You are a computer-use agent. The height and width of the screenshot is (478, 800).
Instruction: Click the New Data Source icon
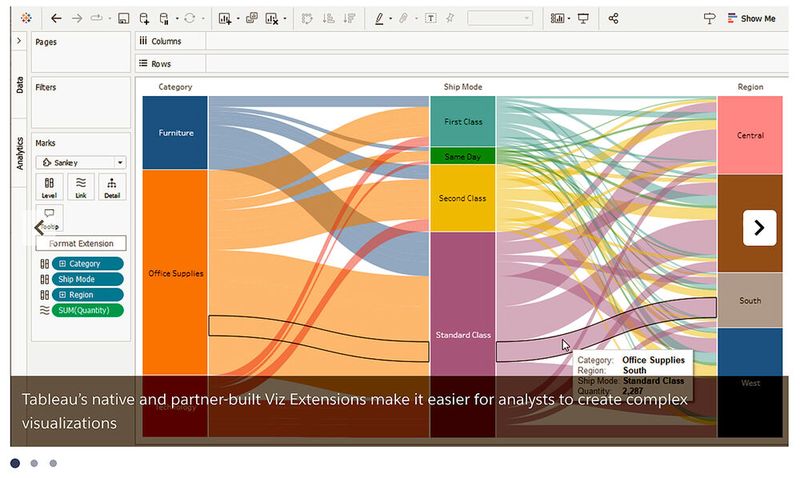tap(144, 19)
